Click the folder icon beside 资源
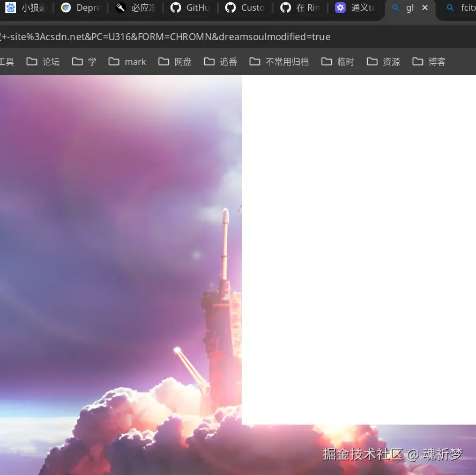This screenshot has width=476, height=475. click(372, 62)
